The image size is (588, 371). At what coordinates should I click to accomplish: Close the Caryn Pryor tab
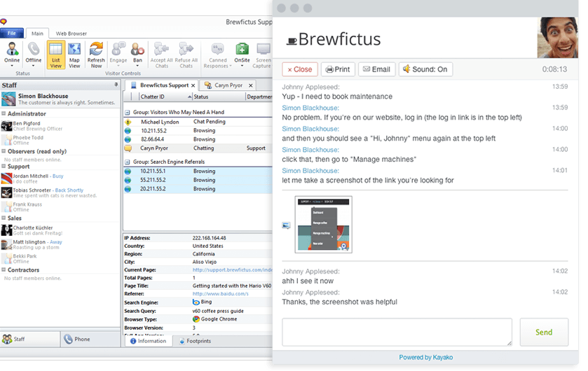point(250,85)
